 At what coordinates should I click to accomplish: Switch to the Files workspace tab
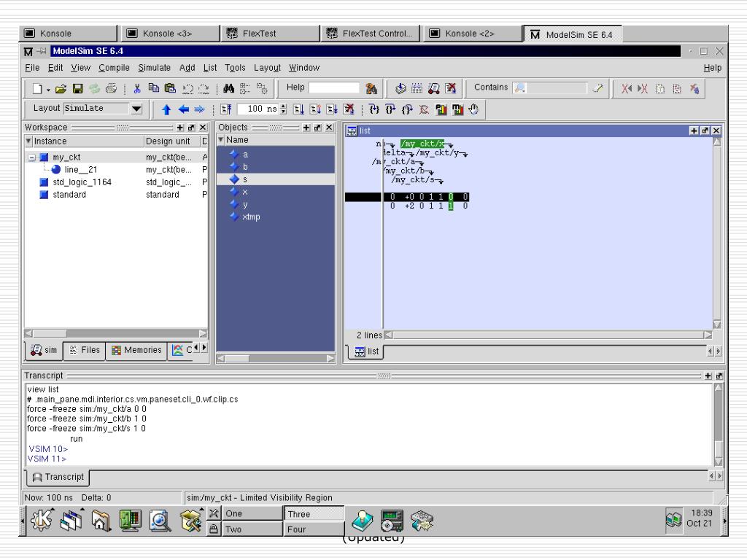click(85, 350)
